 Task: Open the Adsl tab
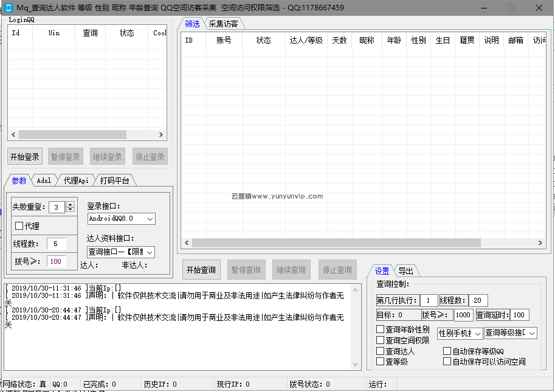44,181
